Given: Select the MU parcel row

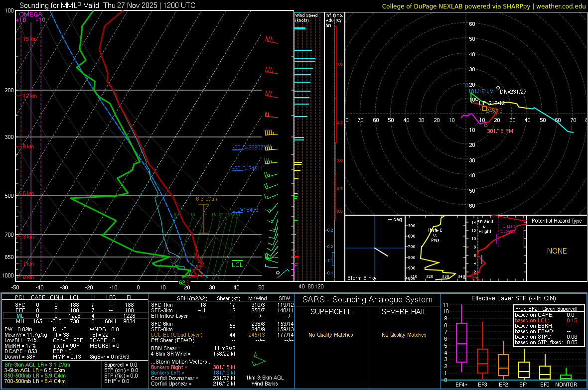Looking at the screenshot, I should 75,321.
